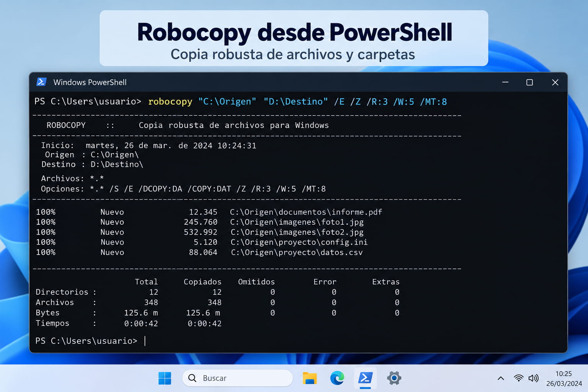Select the "C:\Origen" source argument

pyautogui.click(x=227, y=102)
